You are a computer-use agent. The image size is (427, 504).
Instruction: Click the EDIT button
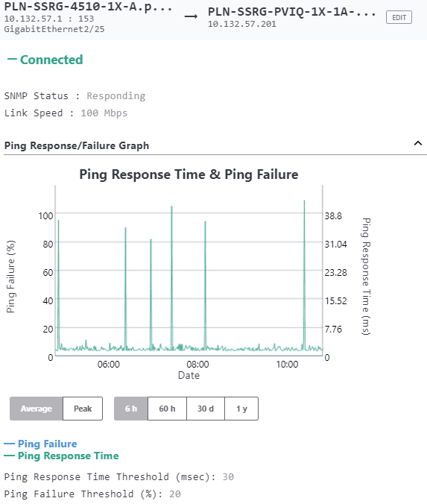399,17
